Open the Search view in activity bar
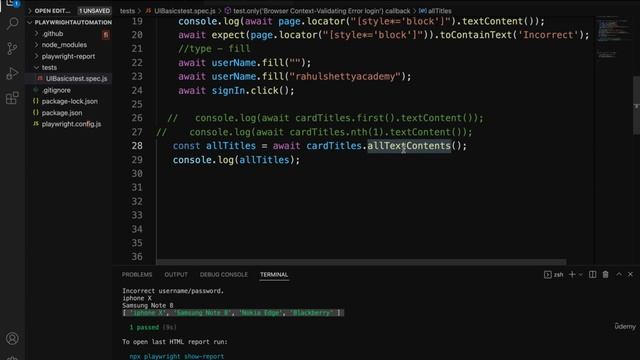The height and width of the screenshot is (360, 640). click(12, 23)
